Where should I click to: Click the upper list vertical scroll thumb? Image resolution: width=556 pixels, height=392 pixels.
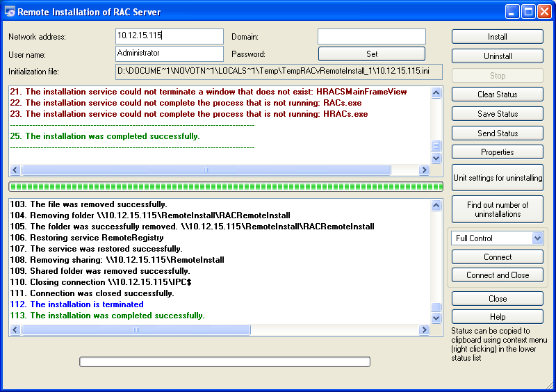click(436, 146)
